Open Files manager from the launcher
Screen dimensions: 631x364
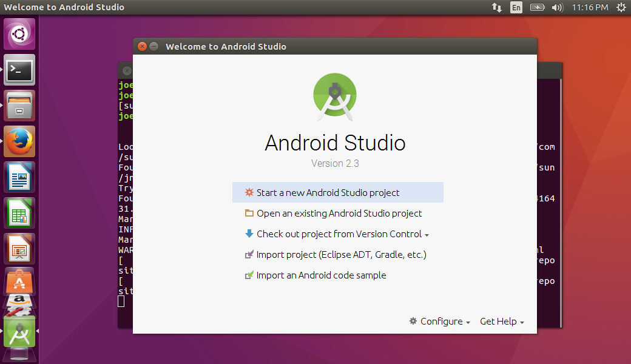pos(19,106)
